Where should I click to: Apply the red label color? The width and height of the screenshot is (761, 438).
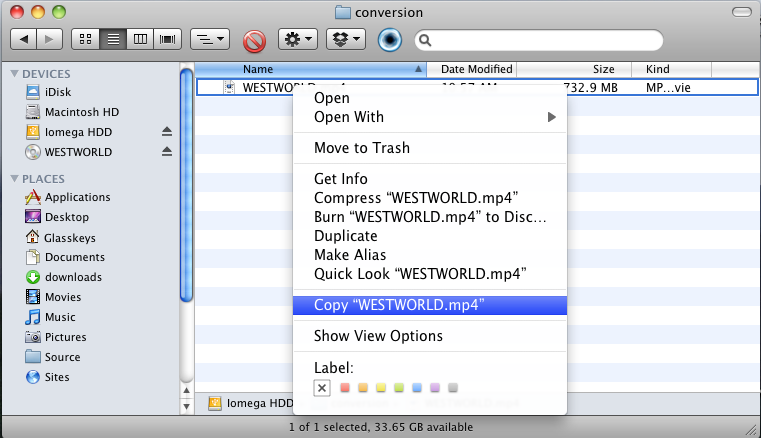345,388
